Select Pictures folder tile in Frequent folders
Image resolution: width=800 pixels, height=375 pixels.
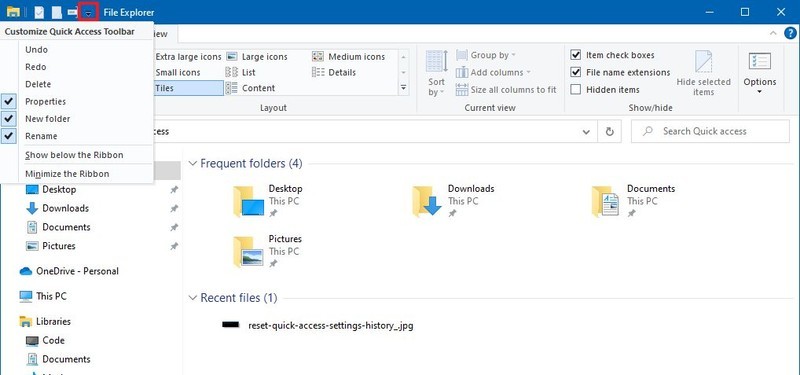pyautogui.click(x=268, y=251)
